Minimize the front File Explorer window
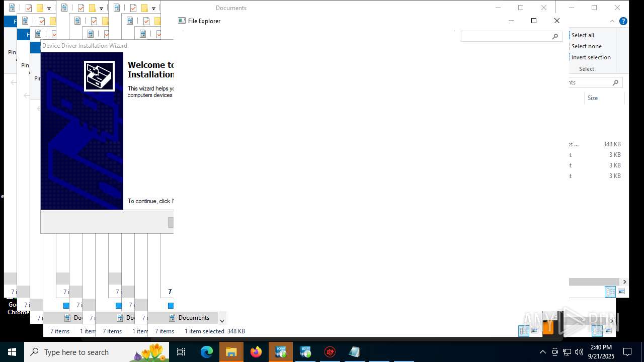The width and height of the screenshot is (644, 362). click(511, 21)
